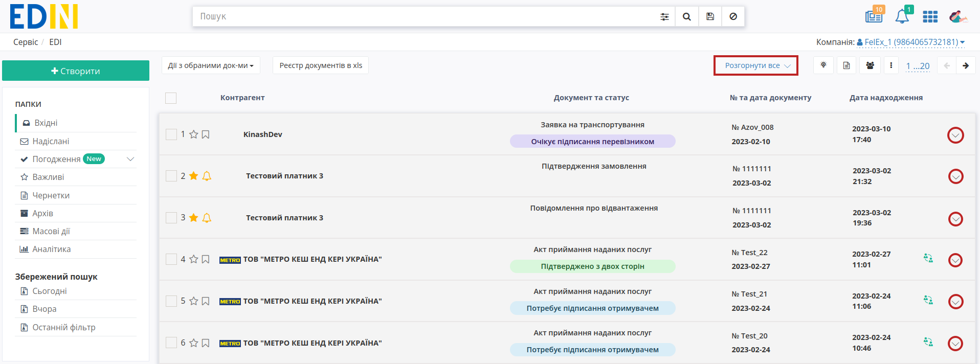This screenshot has width=980, height=364.
Task: Expand row Azov_008 details
Action: pyautogui.click(x=955, y=135)
